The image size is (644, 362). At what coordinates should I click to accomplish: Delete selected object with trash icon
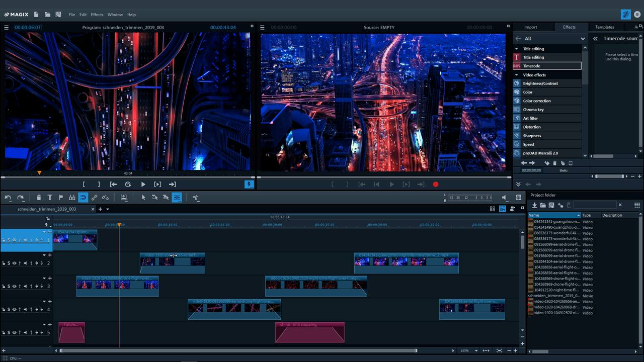39,198
